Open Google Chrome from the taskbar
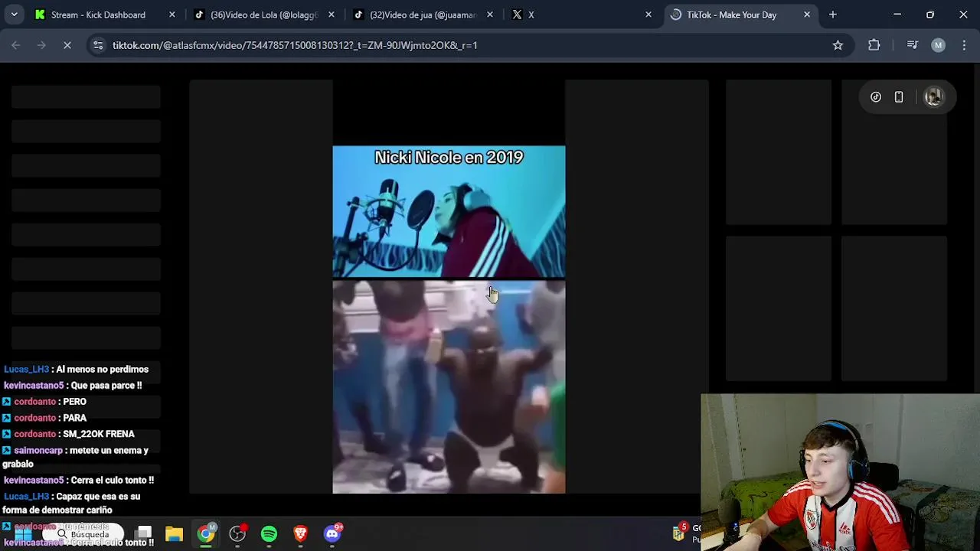The height and width of the screenshot is (551, 980). coord(206,533)
